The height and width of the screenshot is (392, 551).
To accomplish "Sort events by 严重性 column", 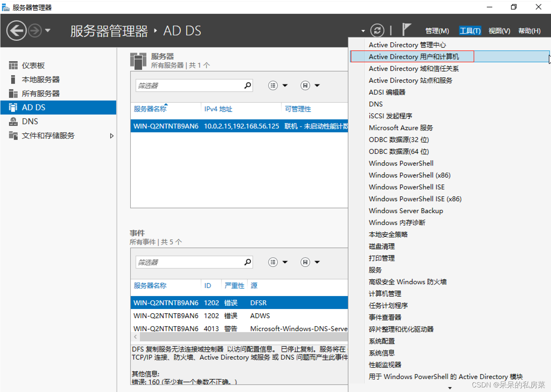I will click(x=234, y=286).
